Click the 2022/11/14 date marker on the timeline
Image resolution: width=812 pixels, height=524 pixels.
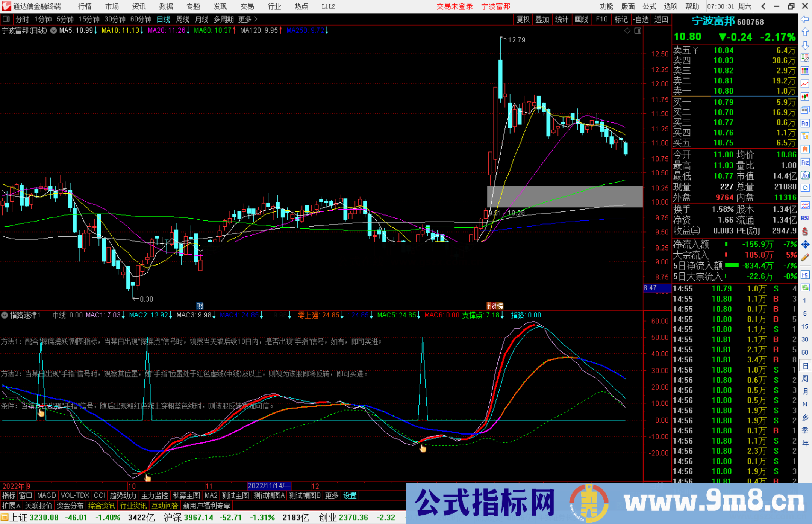coord(268,486)
